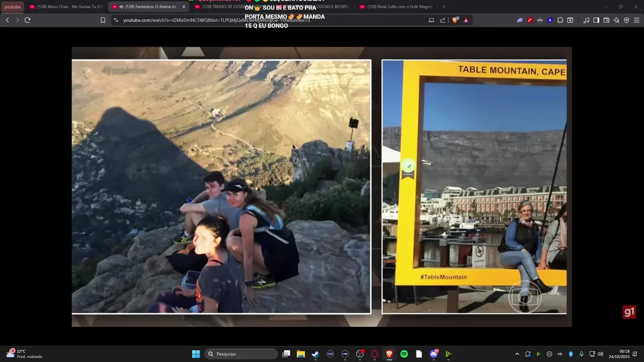
Task: Switch to Roda Solta com o Hulk tab
Action: click(396, 7)
